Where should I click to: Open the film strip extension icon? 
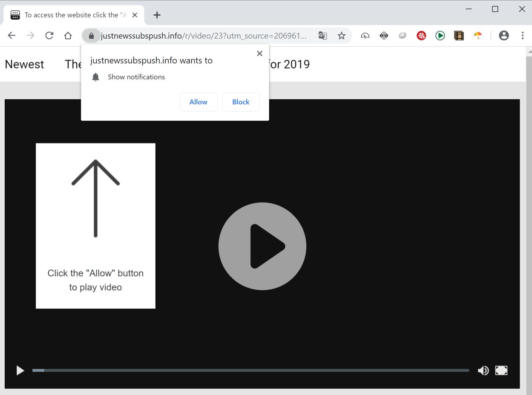tap(459, 36)
